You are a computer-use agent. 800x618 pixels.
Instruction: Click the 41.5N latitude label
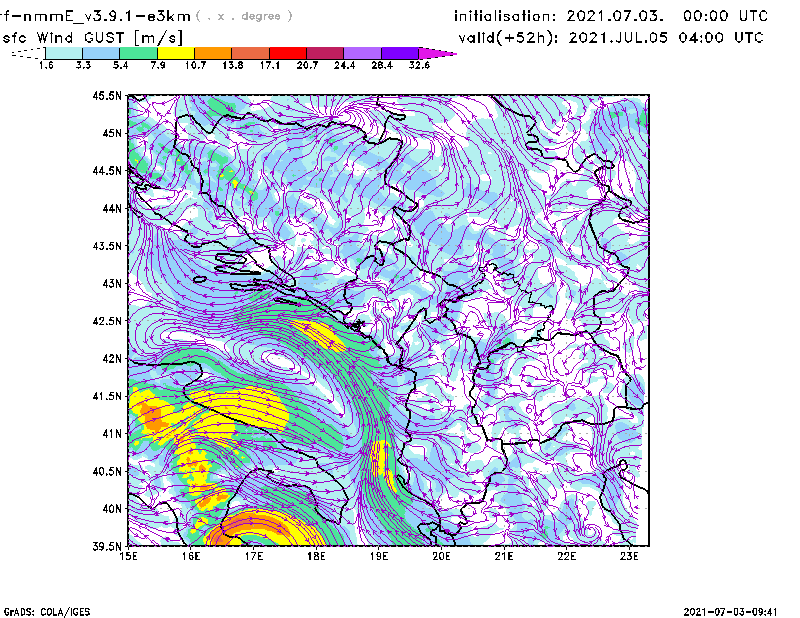(x=107, y=396)
